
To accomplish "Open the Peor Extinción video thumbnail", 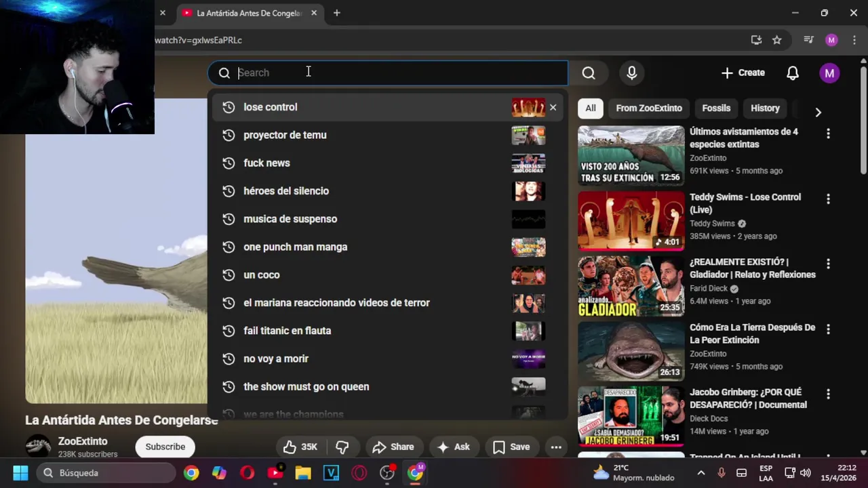I will [631, 351].
